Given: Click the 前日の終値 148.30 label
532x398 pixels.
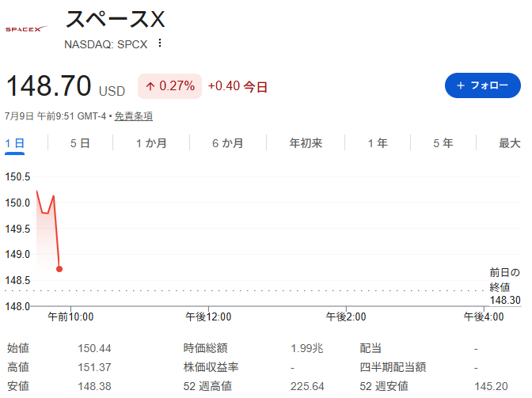Looking at the screenshot, I should click(505, 286).
